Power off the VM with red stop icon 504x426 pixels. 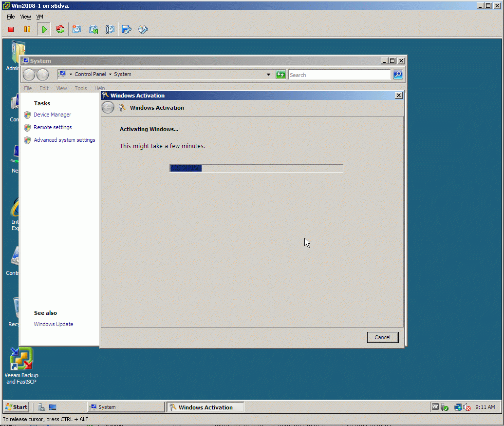click(x=11, y=30)
